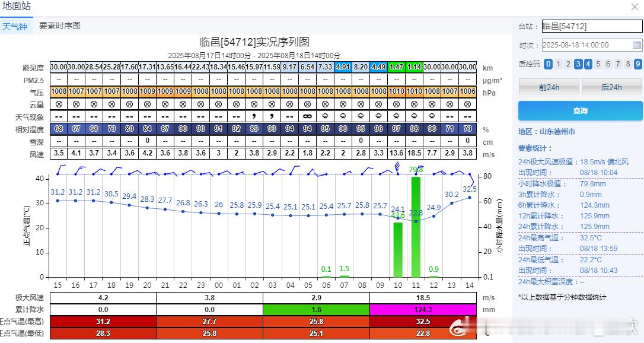Click the 12h累计降水 125.9mm statistic

(564, 215)
